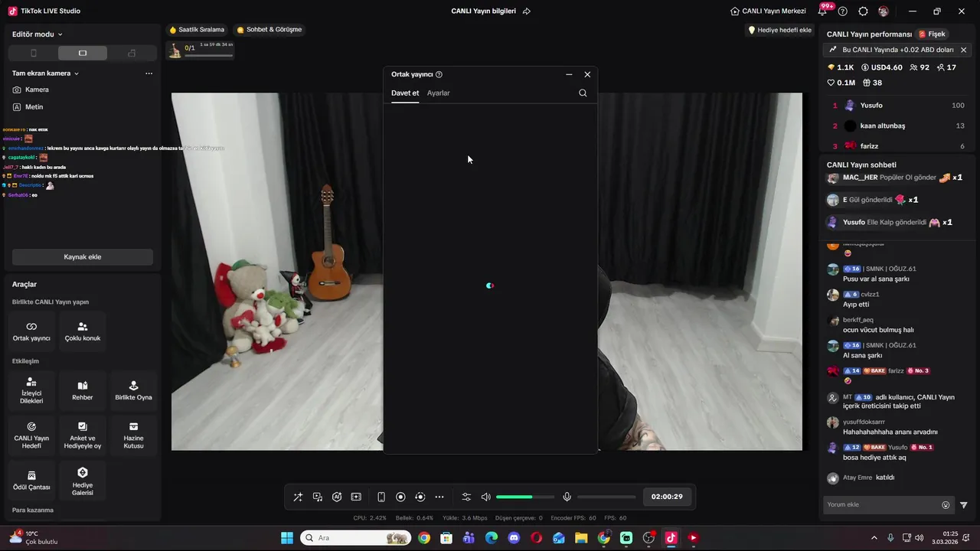Open Anket ve Hediyeyle oy tool
The width and height of the screenshot is (980, 551).
tap(83, 435)
